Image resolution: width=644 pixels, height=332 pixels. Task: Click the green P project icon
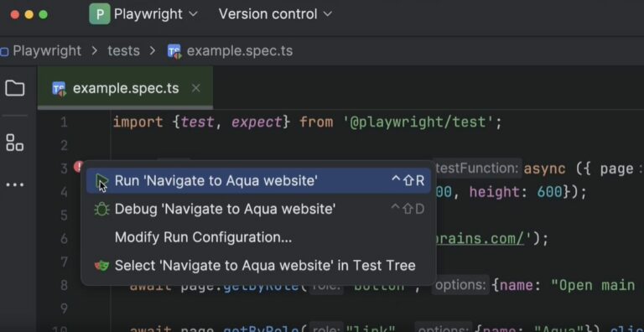pos(100,14)
